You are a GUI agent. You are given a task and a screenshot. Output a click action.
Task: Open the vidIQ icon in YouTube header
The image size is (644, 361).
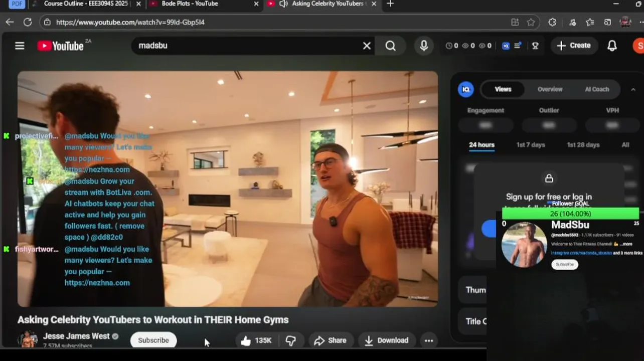(x=506, y=46)
